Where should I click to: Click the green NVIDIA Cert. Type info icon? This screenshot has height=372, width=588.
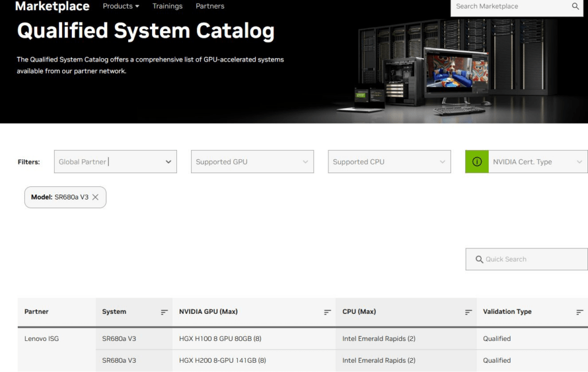point(477,162)
